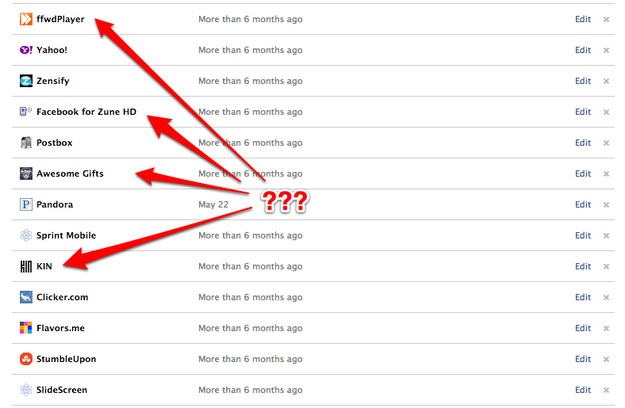This screenshot has height=408, width=625.
Task: Open the Clicker.com app name link
Action: click(62, 297)
